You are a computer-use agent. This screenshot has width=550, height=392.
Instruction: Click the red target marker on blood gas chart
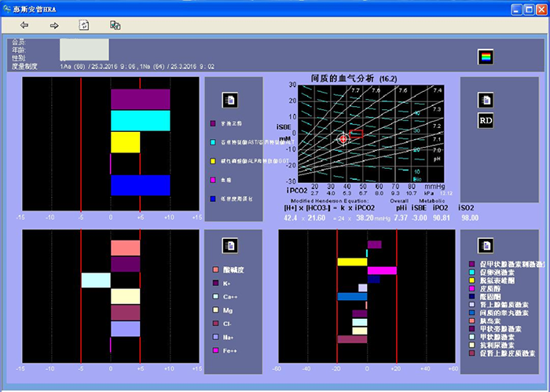coord(343,139)
